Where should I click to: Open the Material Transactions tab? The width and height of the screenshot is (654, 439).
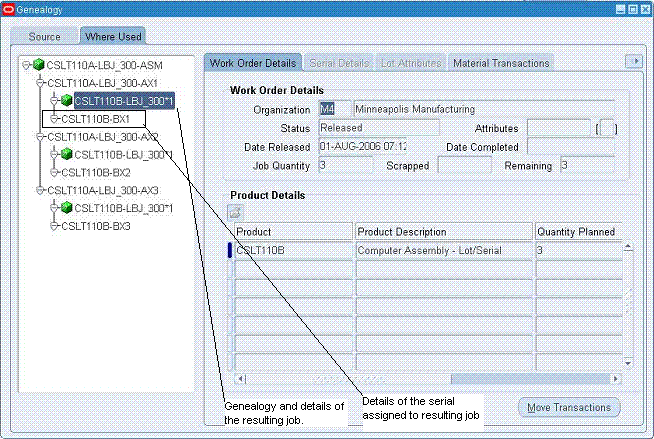[501, 63]
